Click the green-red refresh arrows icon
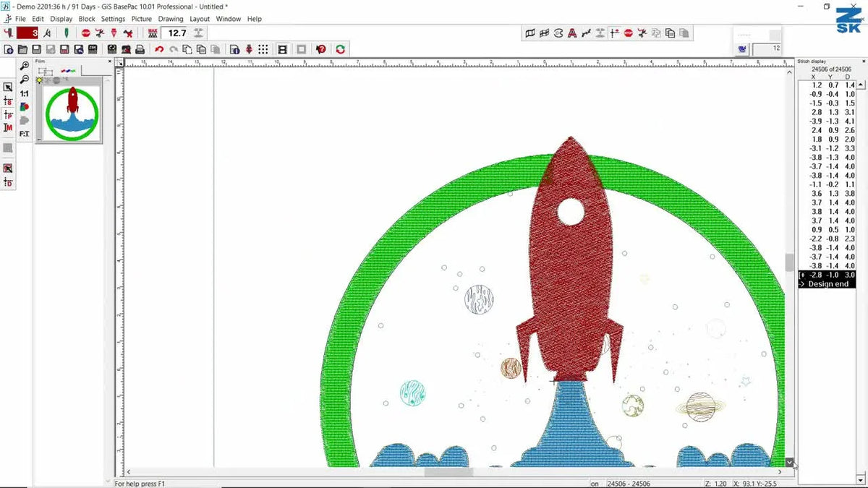 tap(340, 49)
